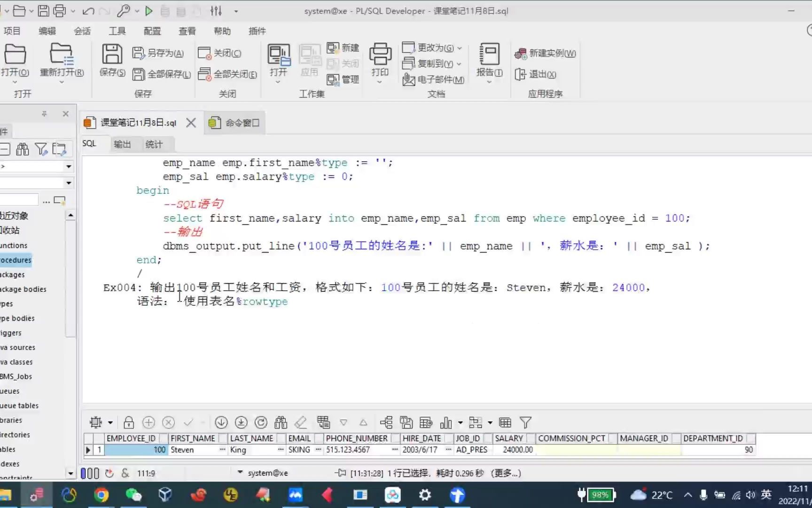Click the filter funnel icon in object browser
Screen dimensions: 812x508
click(41, 150)
